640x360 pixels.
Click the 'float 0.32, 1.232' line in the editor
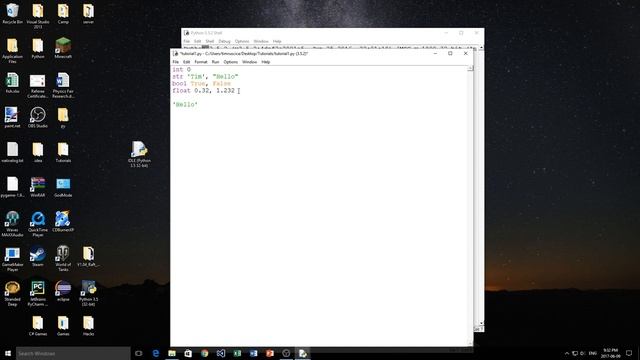click(x=204, y=91)
